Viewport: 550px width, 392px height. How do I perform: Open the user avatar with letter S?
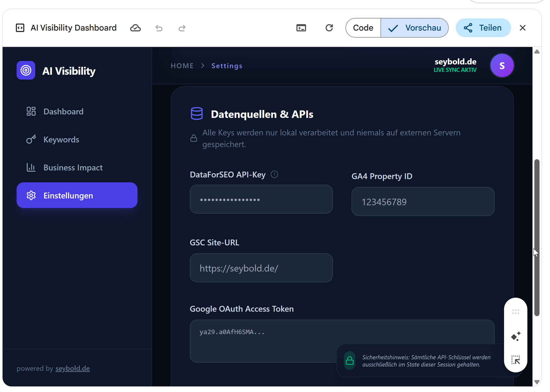pos(502,65)
